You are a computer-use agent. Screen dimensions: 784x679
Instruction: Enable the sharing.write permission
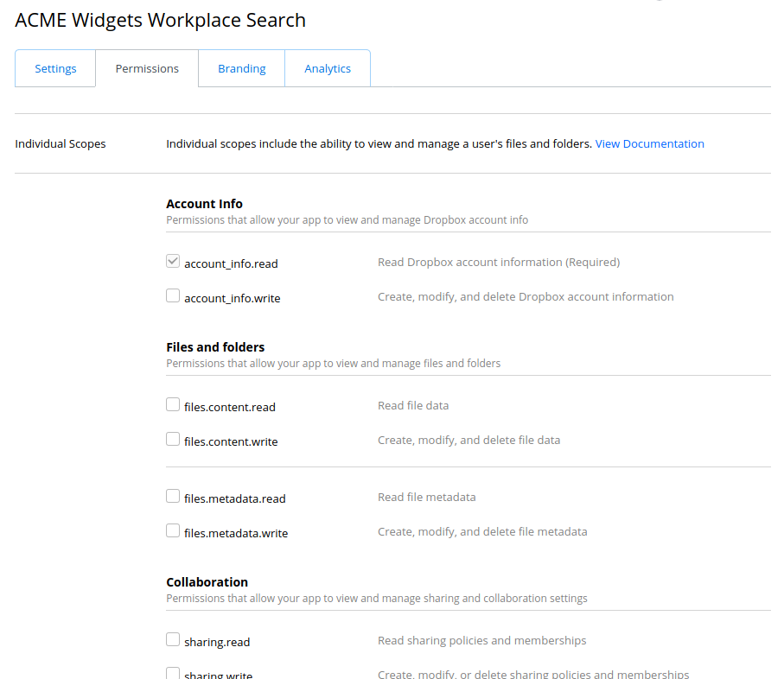172,672
